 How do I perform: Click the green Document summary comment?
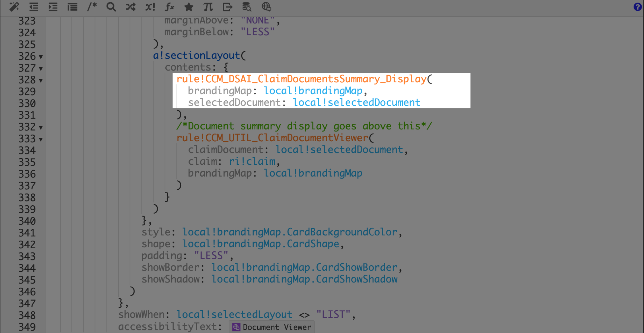304,126
